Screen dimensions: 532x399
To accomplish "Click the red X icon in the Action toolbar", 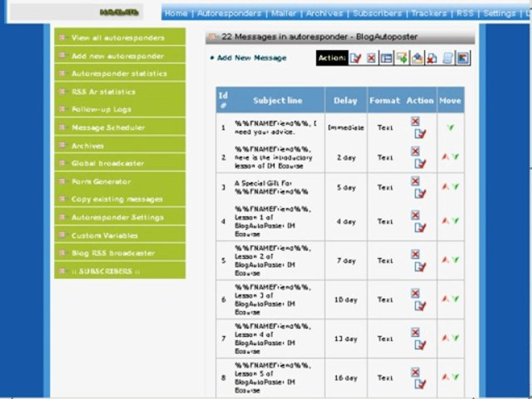I will point(371,58).
